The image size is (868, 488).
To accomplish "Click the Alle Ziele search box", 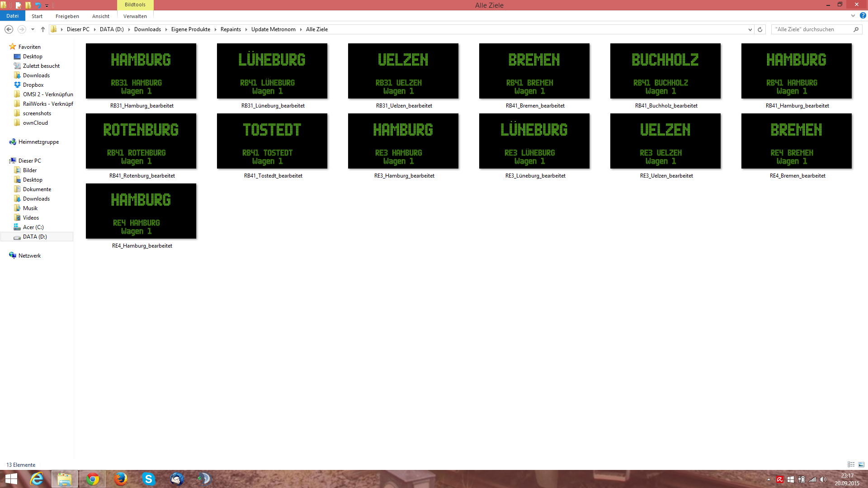I will click(x=811, y=29).
